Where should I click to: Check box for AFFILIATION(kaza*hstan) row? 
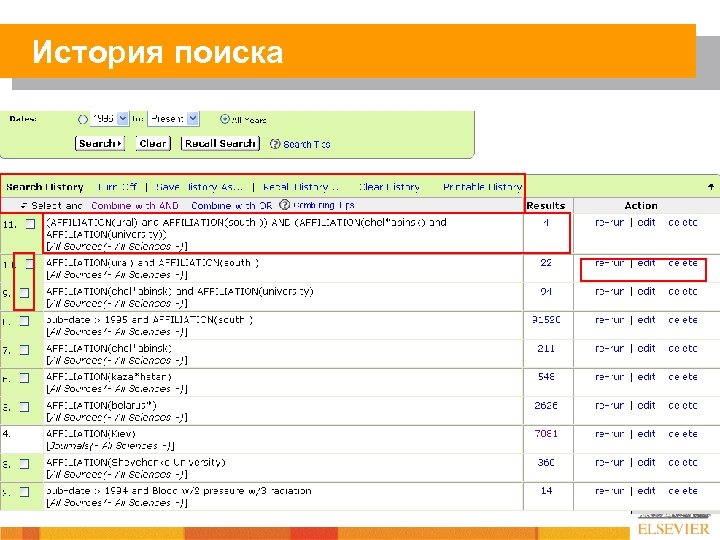pyautogui.click(x=24, y=378)
